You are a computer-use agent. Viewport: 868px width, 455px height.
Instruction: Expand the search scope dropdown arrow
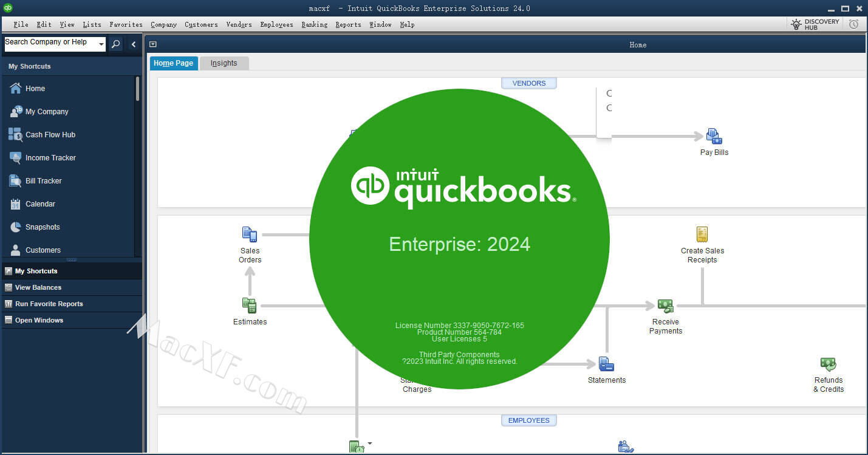click(x=101, y=44)
